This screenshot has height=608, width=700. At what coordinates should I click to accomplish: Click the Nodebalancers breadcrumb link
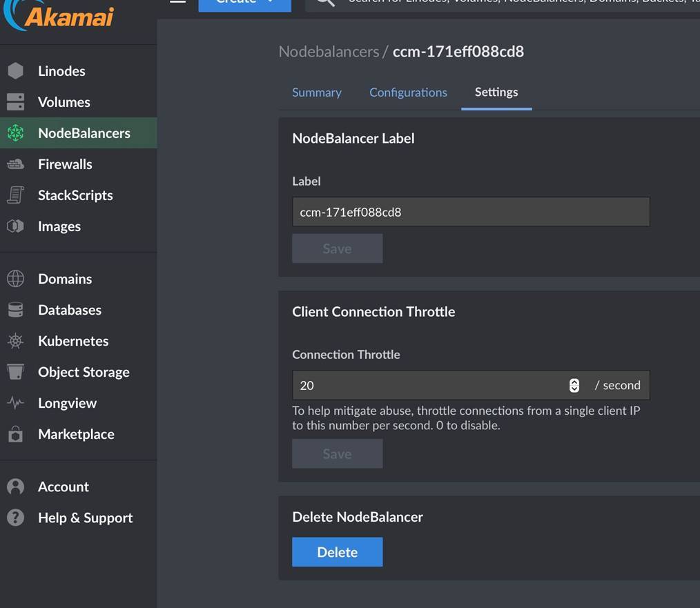[x=329, y=52]
